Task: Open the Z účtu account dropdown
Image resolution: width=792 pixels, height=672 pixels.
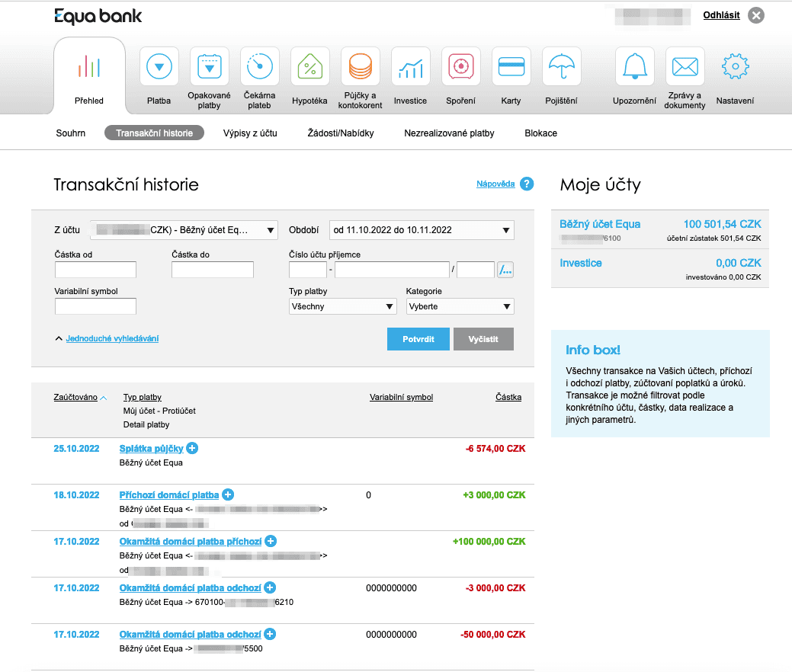Action: tap(184, 230)
